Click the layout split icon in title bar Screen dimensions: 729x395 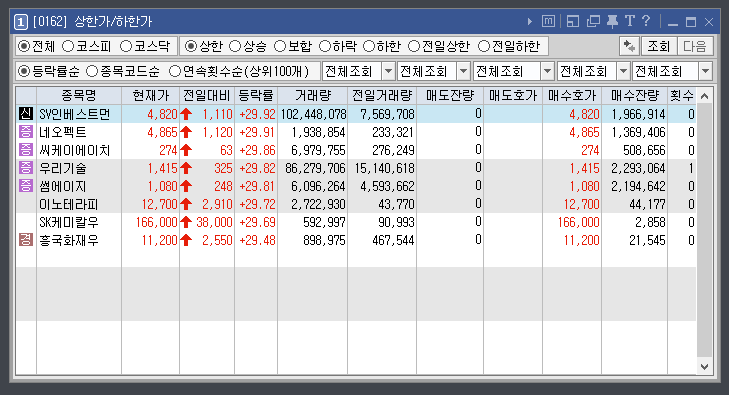pos(573,21)
